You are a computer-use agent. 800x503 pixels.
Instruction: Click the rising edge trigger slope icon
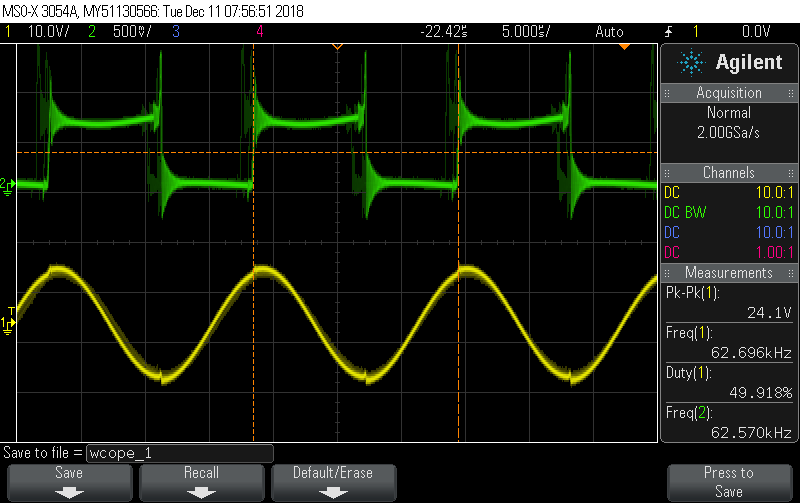668,32
